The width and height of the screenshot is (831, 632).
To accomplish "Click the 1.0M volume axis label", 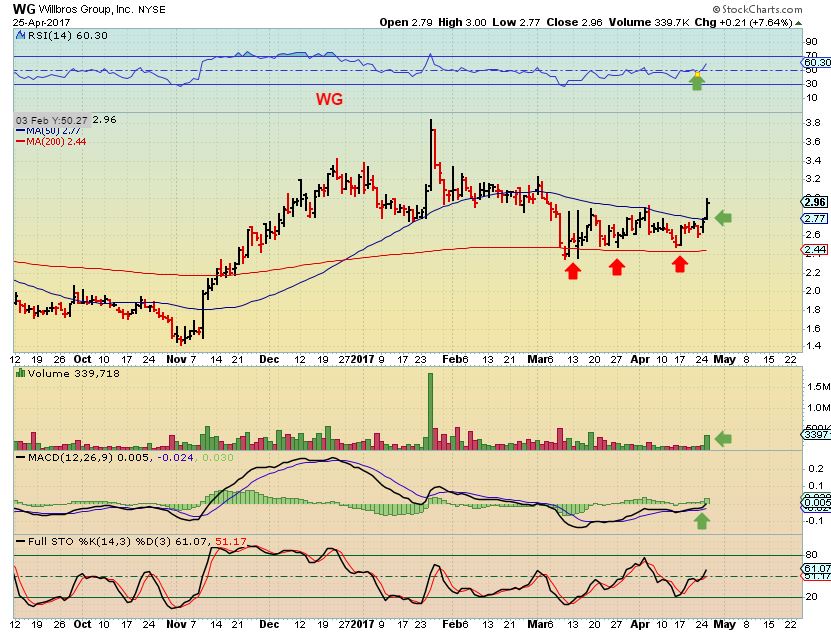I will coord(817,407).
